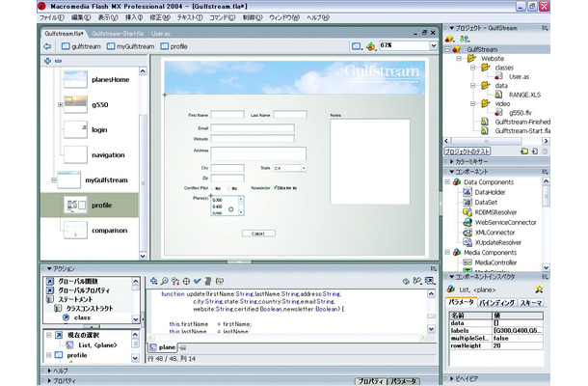Screen dimensions: 588x386
Task: Open the Version Control arrows icon
Action: point(465,39)
